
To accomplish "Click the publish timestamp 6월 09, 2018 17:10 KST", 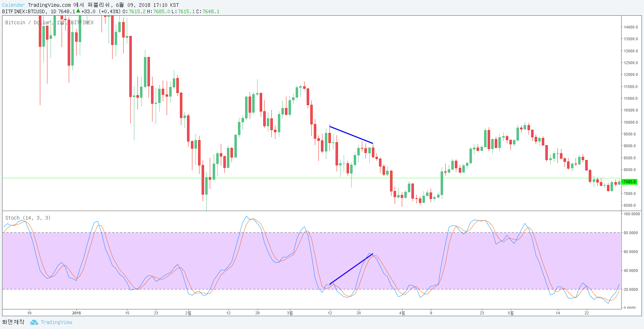I will 147,5.
